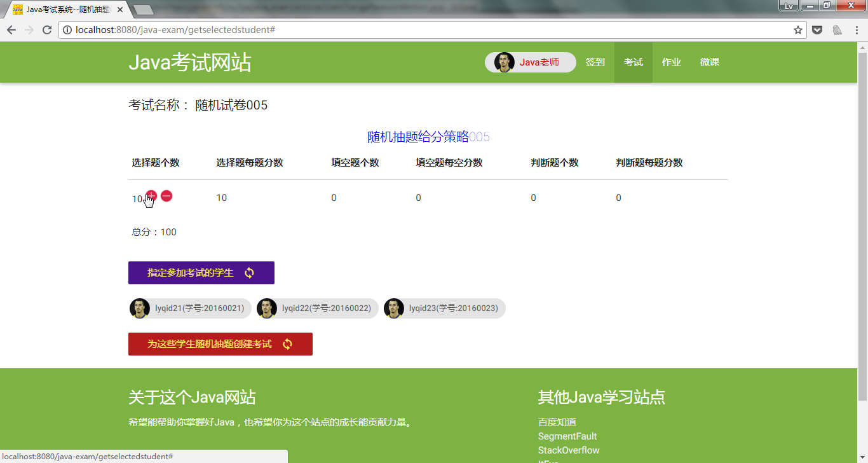Open the 签到 navigation item
Screen dimensions: 868x463
tap(595, 62)
